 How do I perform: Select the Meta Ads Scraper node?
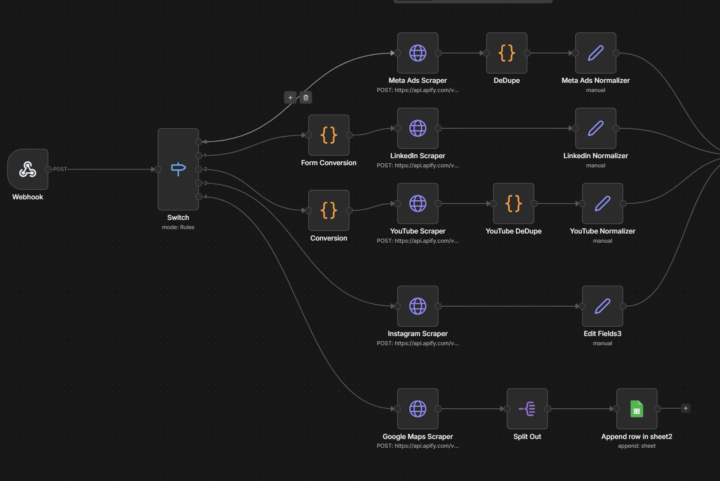coord(417,53)
